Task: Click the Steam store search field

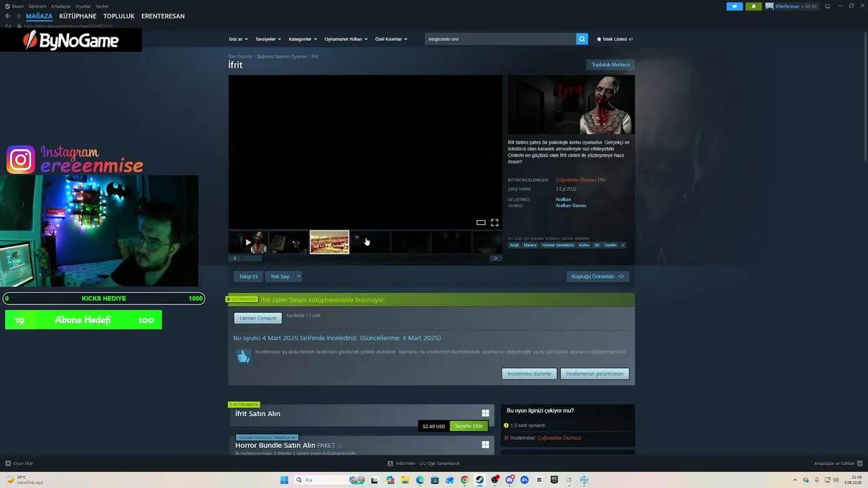Action: pyautogui.click(x=500, y=39)
